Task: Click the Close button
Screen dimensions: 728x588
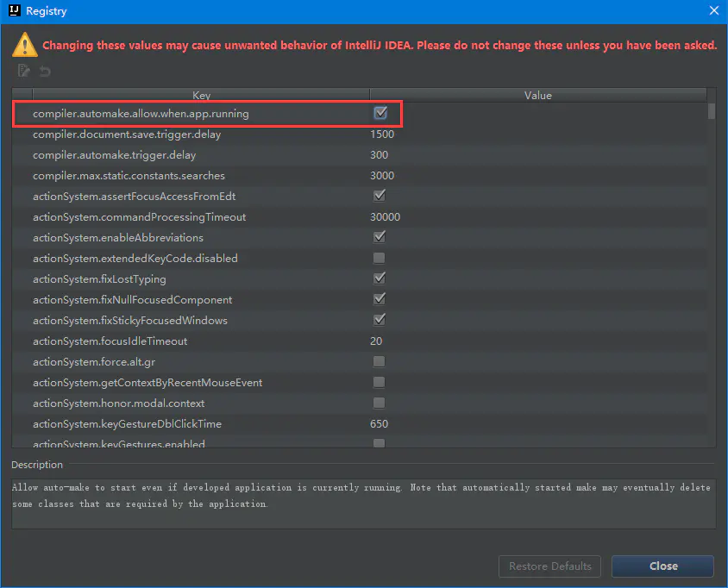Action: 663,566
